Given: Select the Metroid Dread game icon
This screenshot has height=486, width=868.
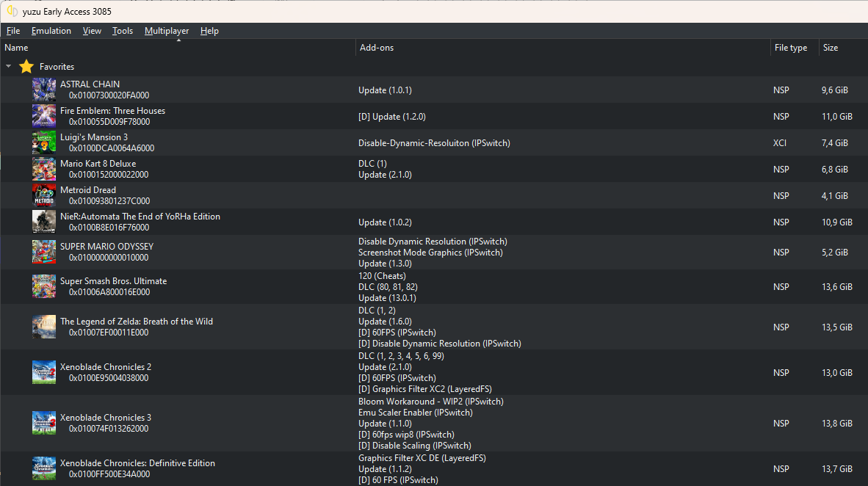Looking at the screenshot, I should (44, 195).
